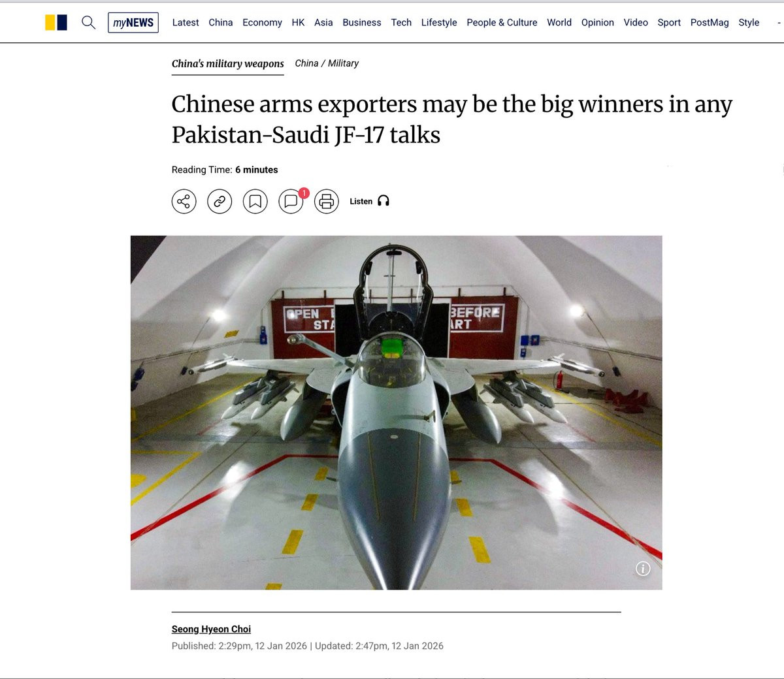
Task: Open the JF-17 hangar photo
Action: (396, 413)
